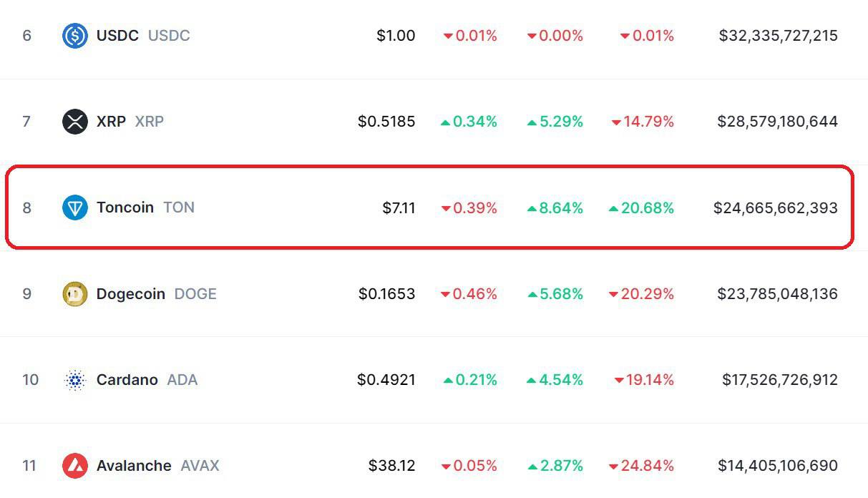
Task: Click the Dogecoin logo icon
Action: [75, 293]
